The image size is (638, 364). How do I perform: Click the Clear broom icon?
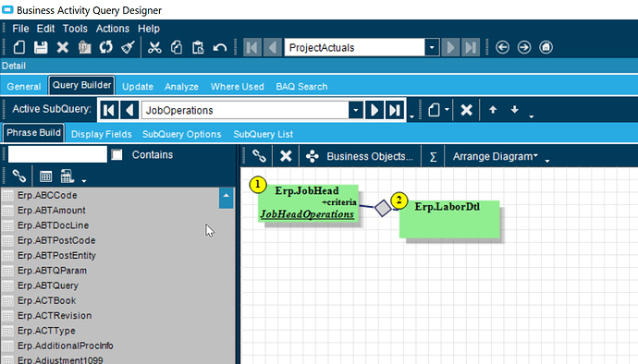(128, 48)
